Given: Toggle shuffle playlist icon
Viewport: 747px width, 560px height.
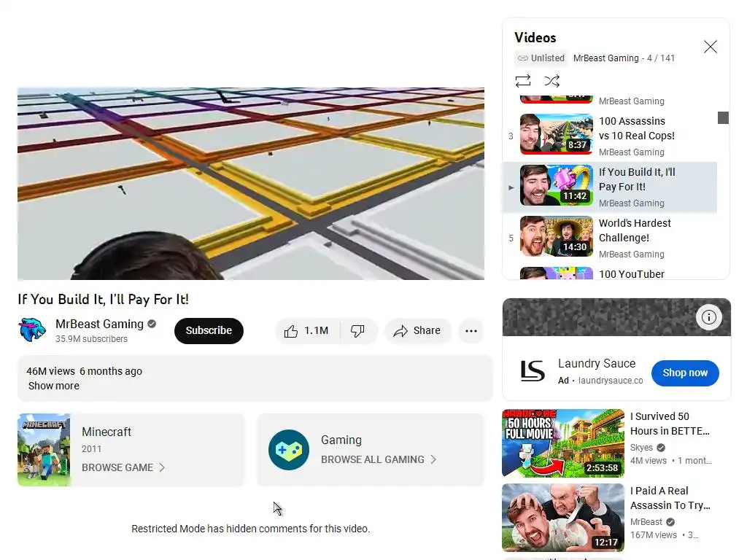Looking at the screenshot, I should pos(552,81).
